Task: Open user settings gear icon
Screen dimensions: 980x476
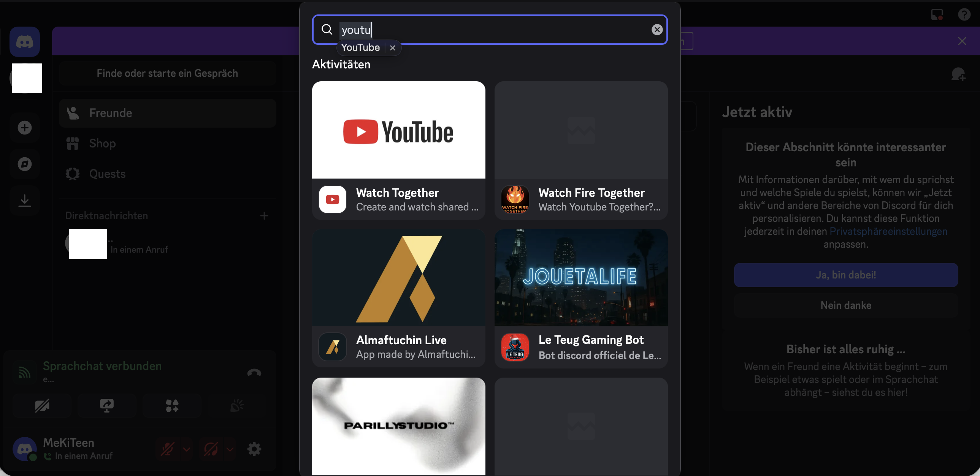Action: 254,449
